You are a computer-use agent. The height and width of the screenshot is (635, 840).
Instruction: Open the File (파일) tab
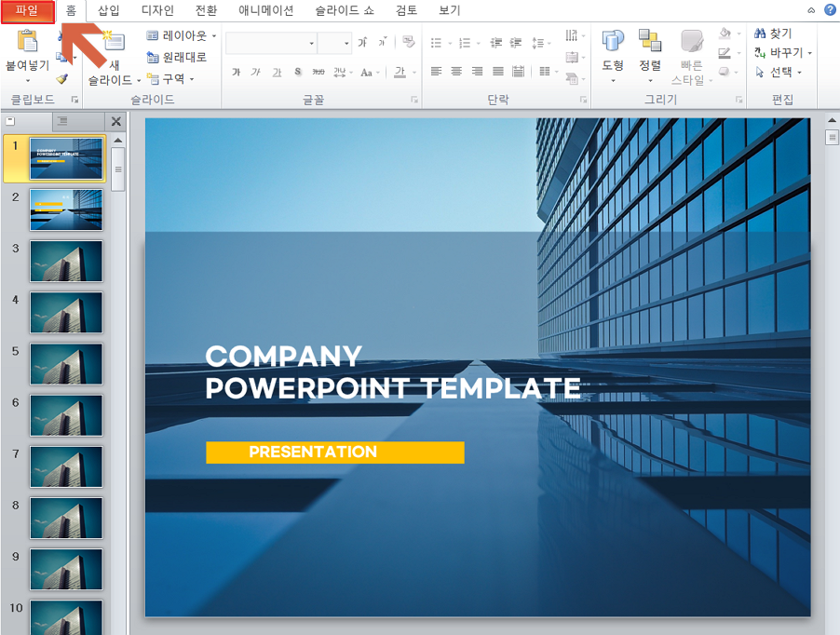[x=27, y=11]
